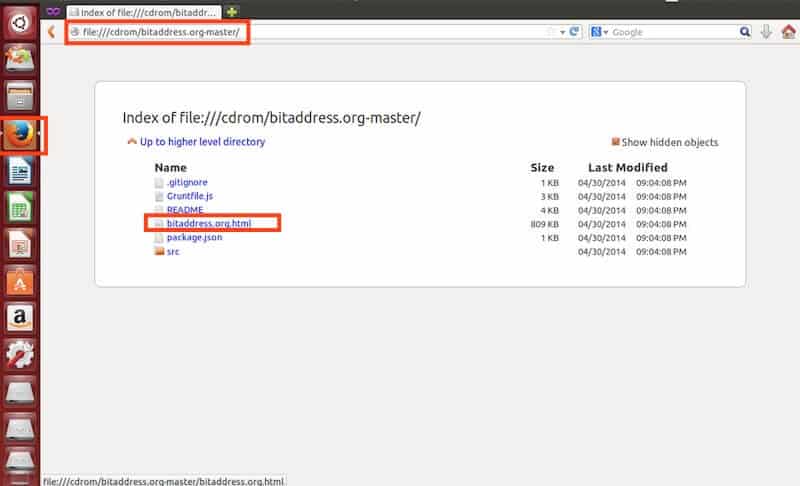This screenshot has height=486, width=800.
Task: Open first drive icon below System Settings
Action: point(19,392)
